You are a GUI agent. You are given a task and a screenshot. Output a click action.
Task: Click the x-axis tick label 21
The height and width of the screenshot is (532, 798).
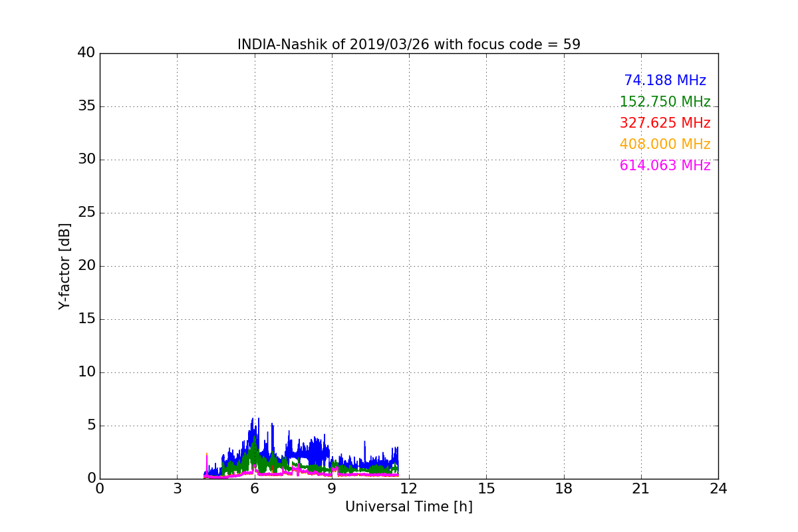coord(641,489)
